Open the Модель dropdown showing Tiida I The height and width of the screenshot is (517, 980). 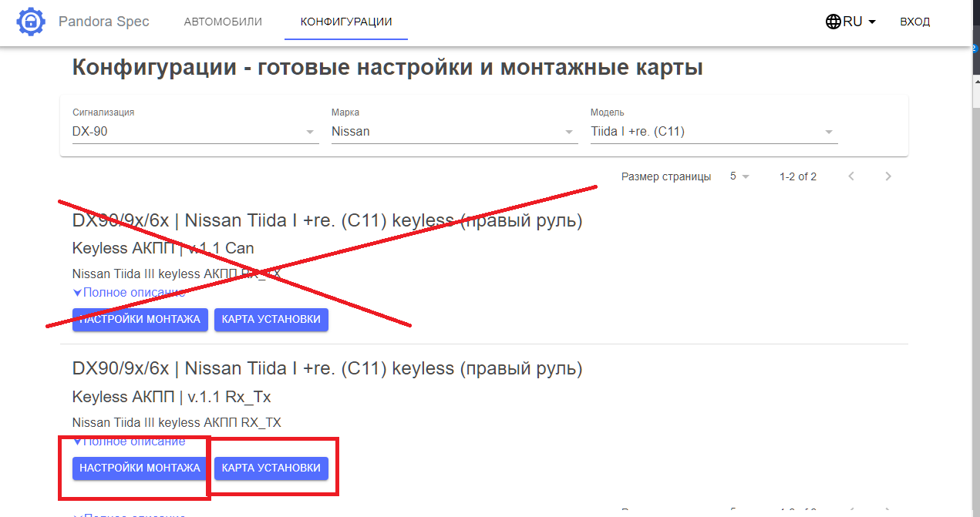(x=713, y=132)
